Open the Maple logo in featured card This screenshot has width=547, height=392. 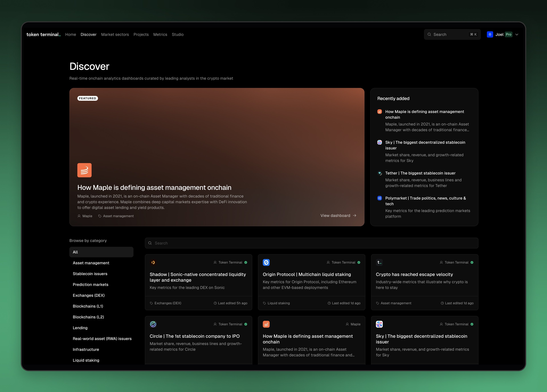tap(84, 170)
